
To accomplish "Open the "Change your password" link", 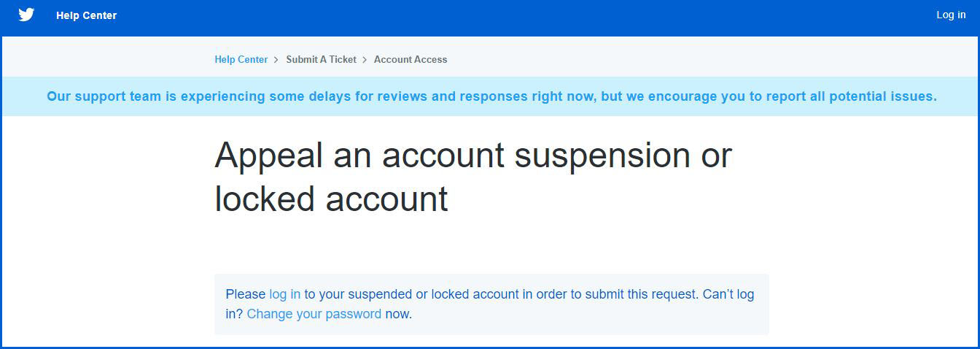I will (314, 314).
